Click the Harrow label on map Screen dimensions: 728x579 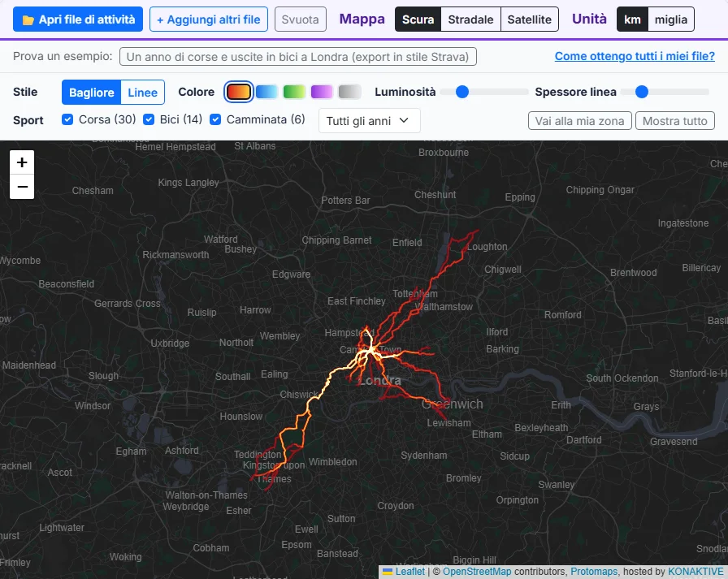[x=255, y=310]
